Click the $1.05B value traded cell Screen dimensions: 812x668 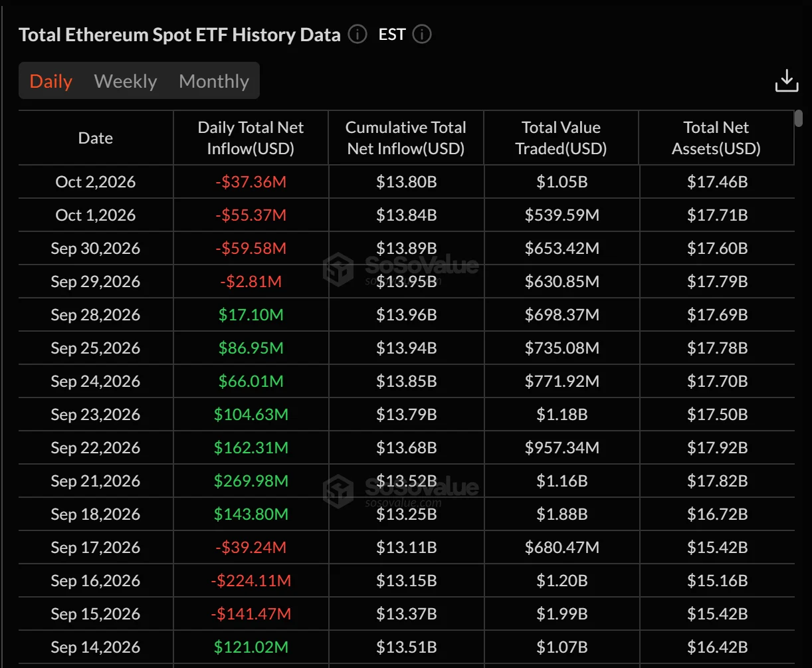coord(561,181)
